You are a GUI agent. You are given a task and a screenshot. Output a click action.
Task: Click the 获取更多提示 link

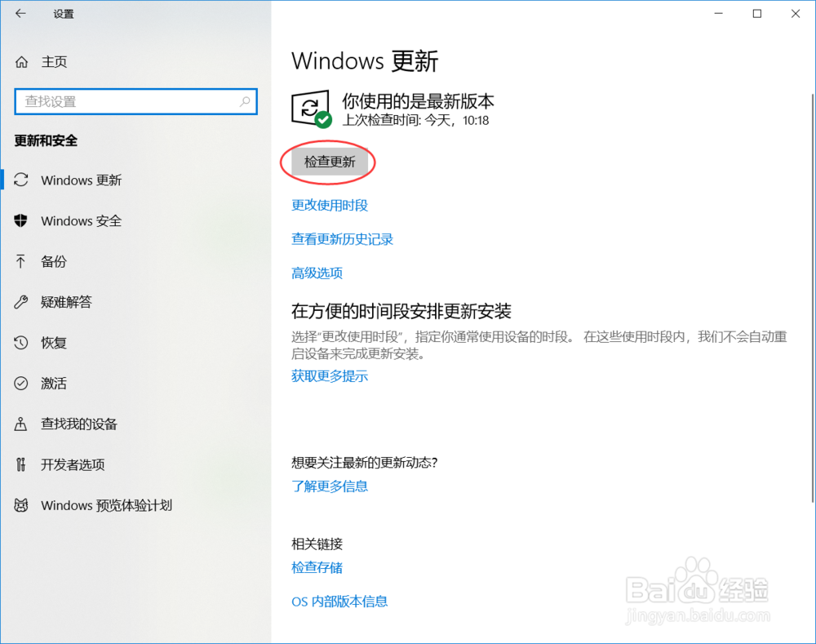coord(330,376)
